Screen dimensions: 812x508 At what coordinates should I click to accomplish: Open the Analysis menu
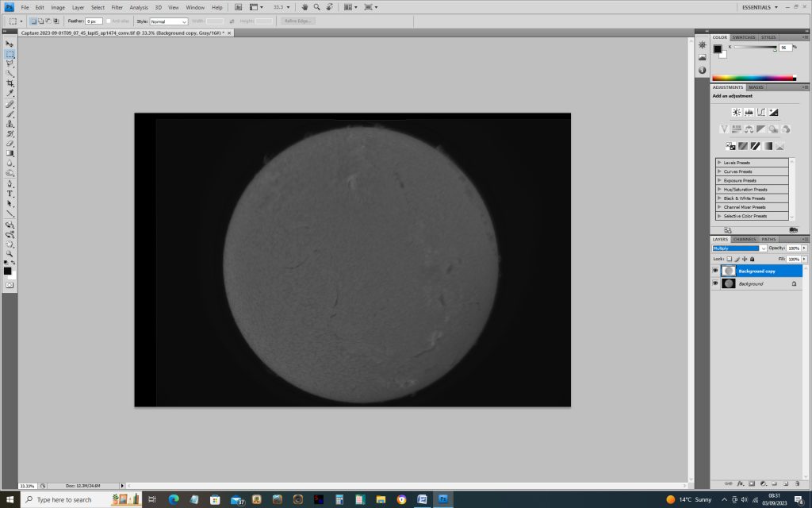pyautogui.click(x=138, y=8)
